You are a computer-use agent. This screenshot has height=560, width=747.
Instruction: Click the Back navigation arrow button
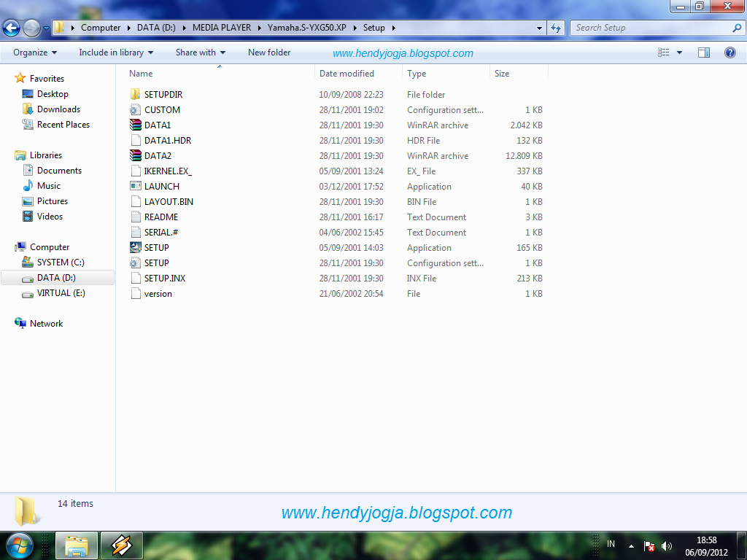pyautogui.click(x=12, y=28)
